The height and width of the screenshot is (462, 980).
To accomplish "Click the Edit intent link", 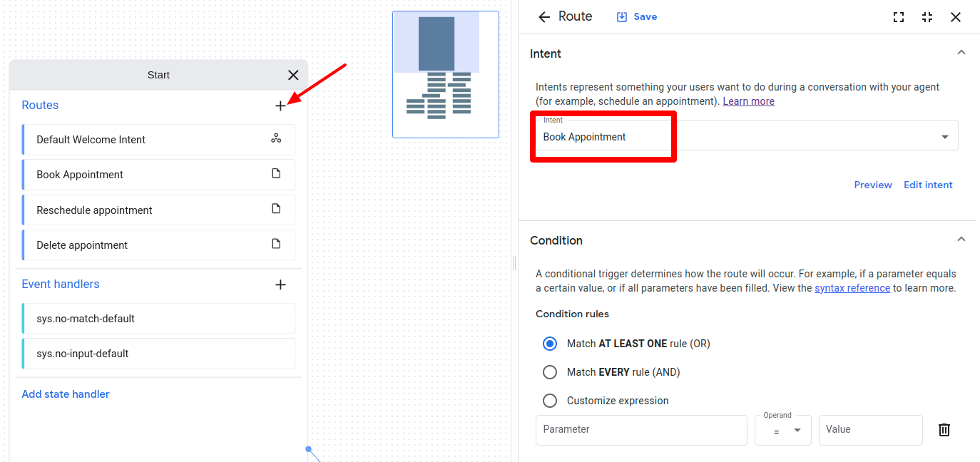I will click(x=928, y=185).
